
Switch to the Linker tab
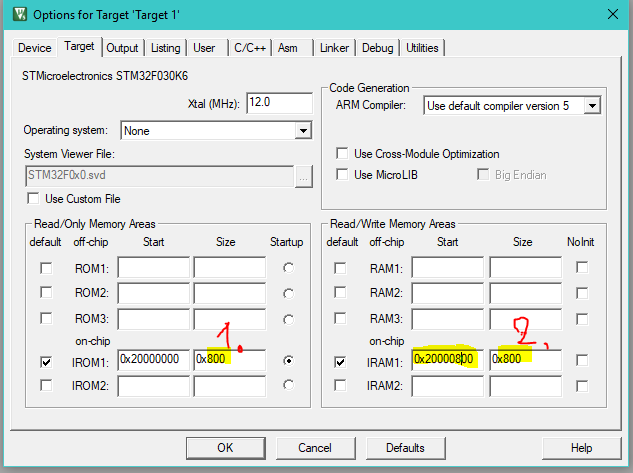[x=334, y=48]
